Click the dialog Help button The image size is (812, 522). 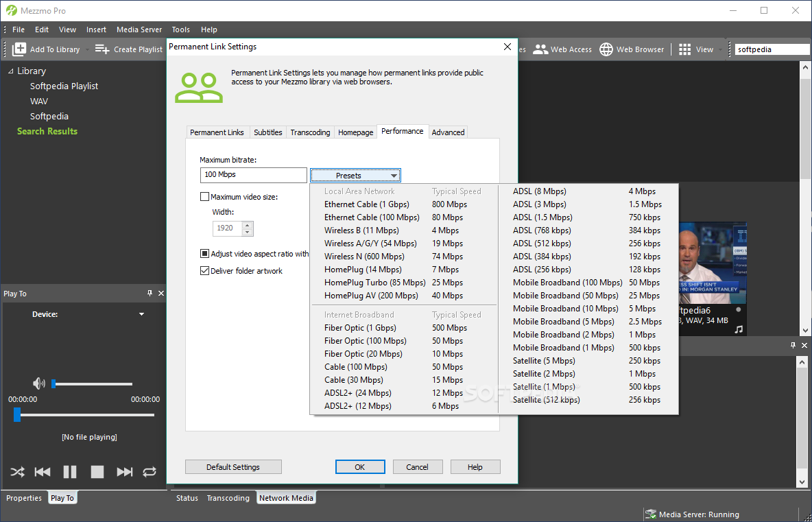coord(475,467)
